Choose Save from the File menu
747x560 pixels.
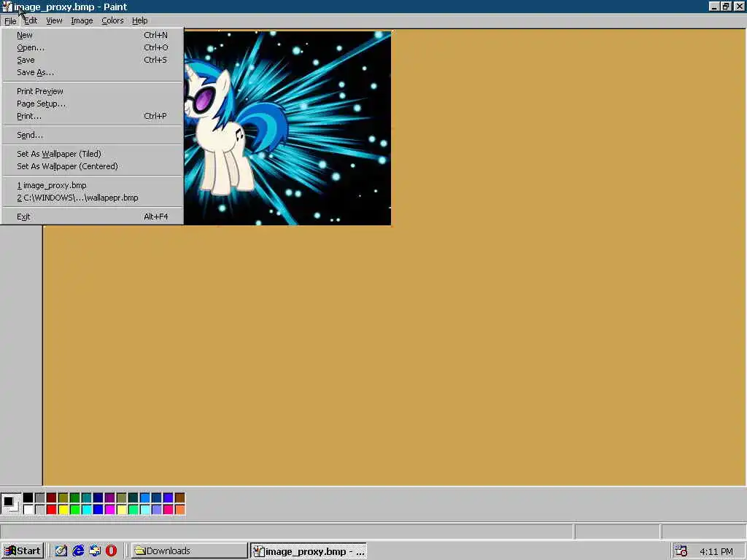[x=92, y=60]
